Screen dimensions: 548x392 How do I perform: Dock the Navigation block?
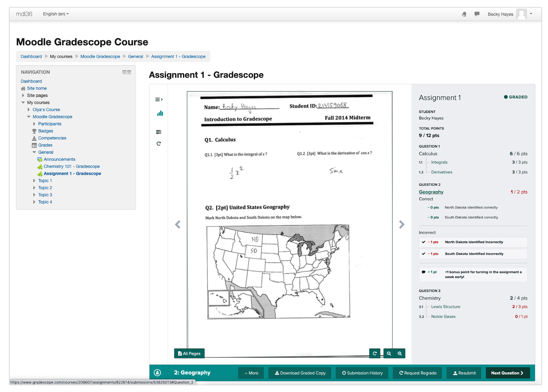[x=129, y=72]
